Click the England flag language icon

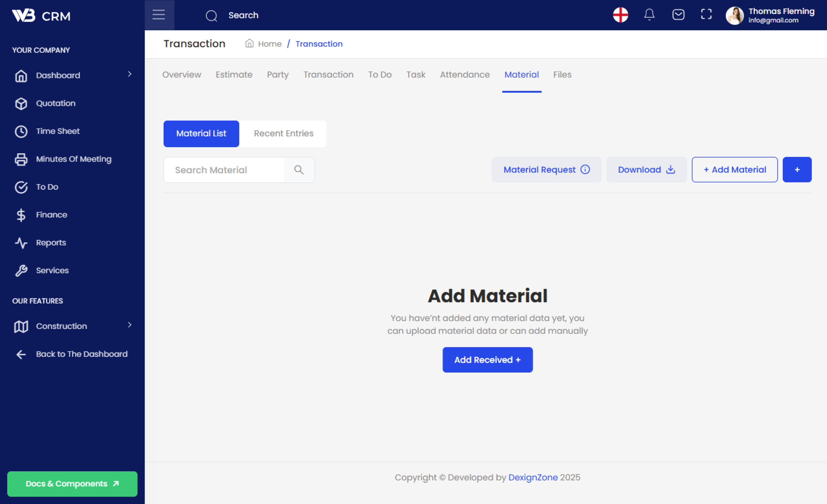point(620,15)
